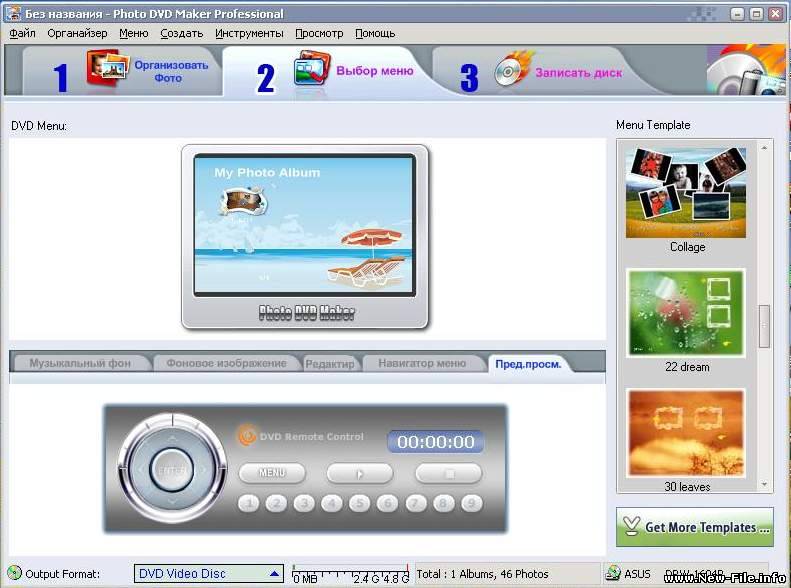Screen dimensions: 791x588
Task: Click the MENU button on DVD remote
Action: pos(272,473)
